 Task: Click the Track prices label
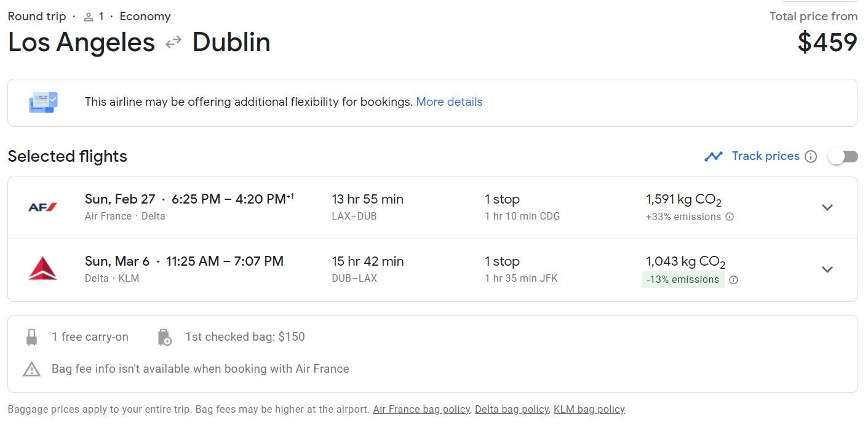(765, 156)
